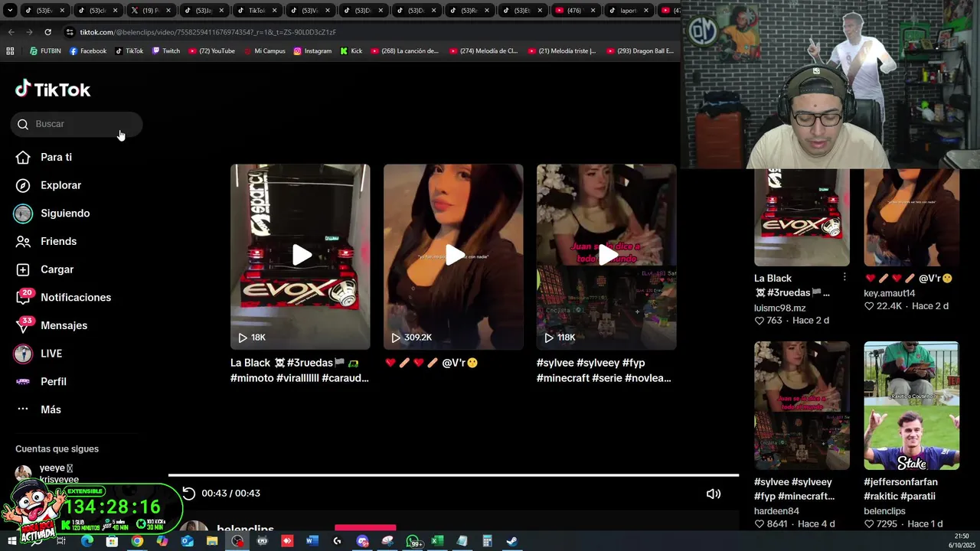
Task: Open the hardeen84 sylvee thumbnail
Action: 802,406
